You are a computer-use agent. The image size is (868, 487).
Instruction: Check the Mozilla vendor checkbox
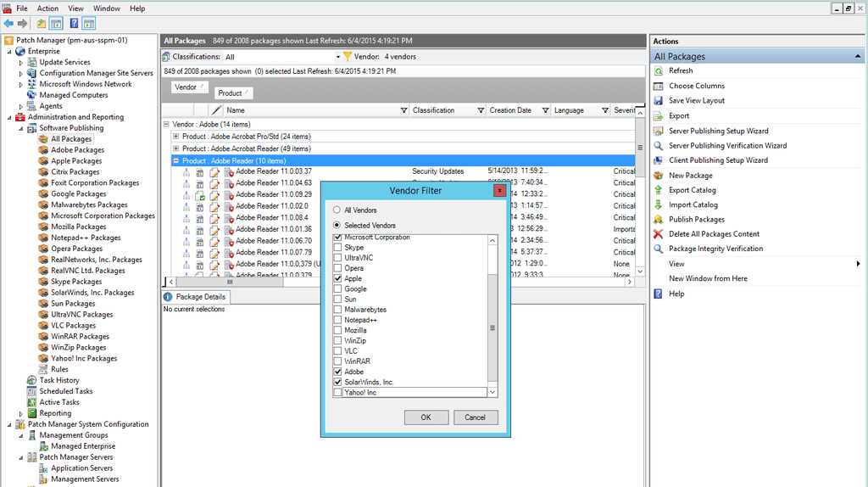point(337,330)
